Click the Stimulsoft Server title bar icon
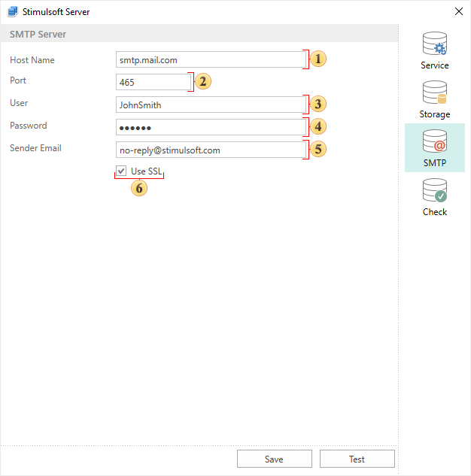 click(x=13, y=11)
